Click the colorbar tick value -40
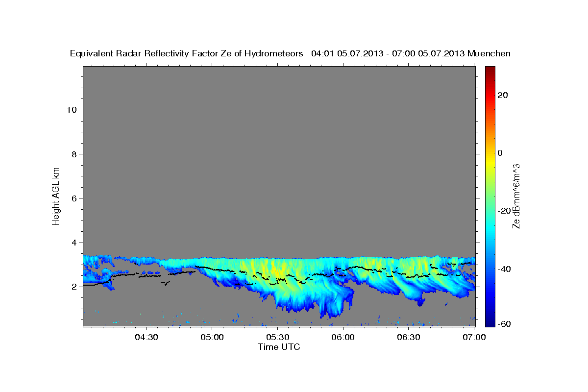 505,269
